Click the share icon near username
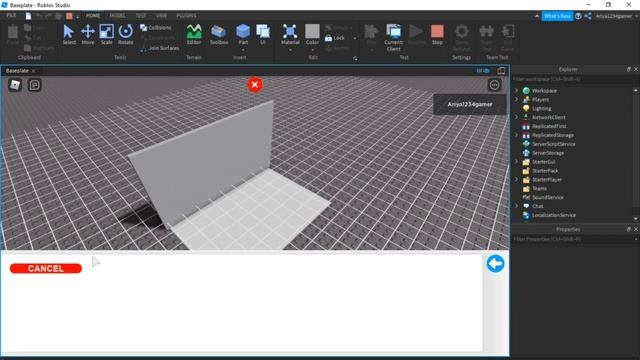Image resolution: width=640 pixels, height=360 pixels. pos(588,16)
